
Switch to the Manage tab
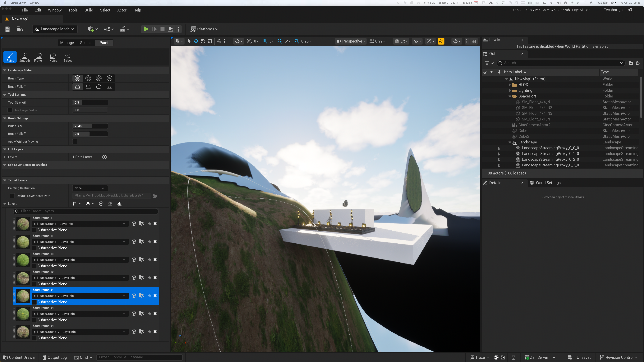pyautogui.click(x=67, y=43)
